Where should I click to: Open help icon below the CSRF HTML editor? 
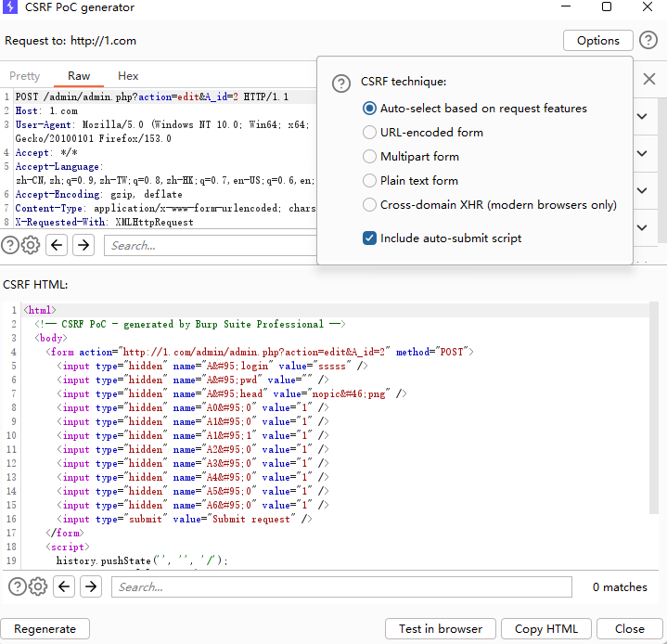tap(18, 586)
